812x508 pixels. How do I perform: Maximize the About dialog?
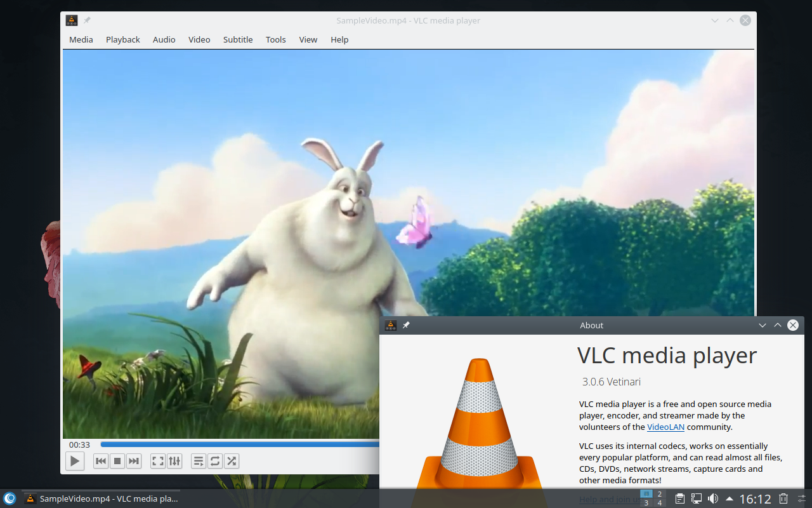pos(778,325)
